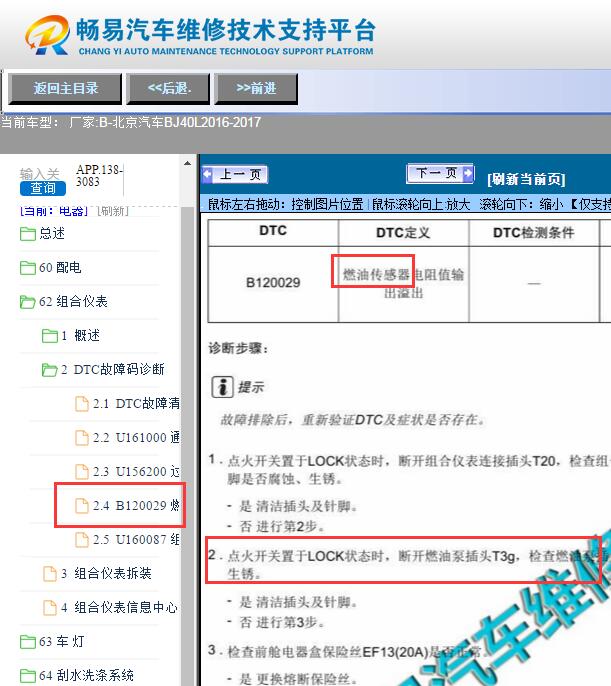Select 2 DTC故障码诊断 entry

pos(113,370)
